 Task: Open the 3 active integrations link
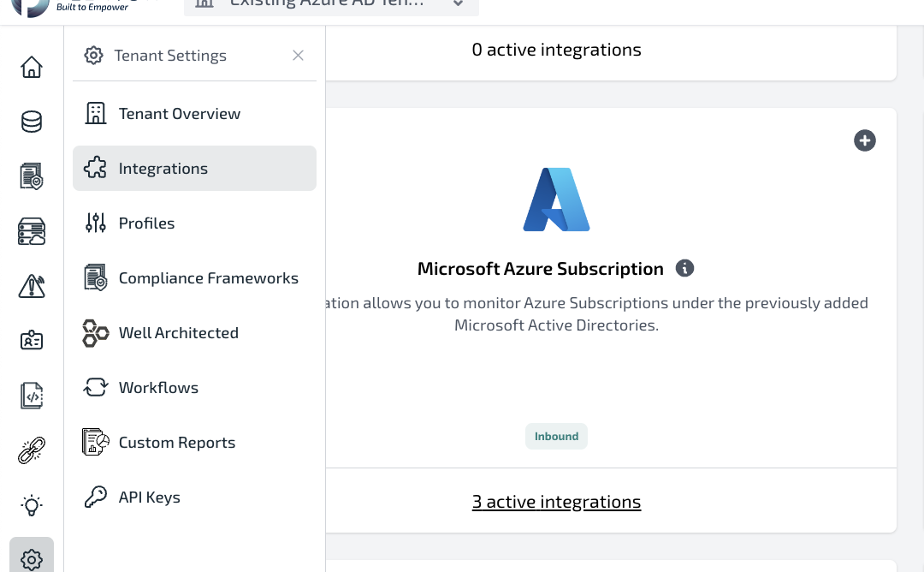pos(556,502)
